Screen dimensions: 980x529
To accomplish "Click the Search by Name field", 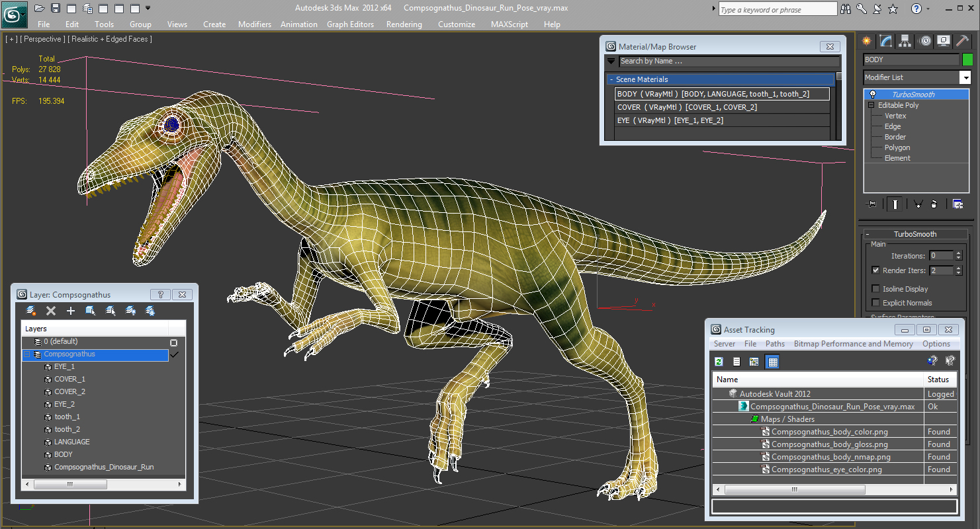I will coord(729,61).
